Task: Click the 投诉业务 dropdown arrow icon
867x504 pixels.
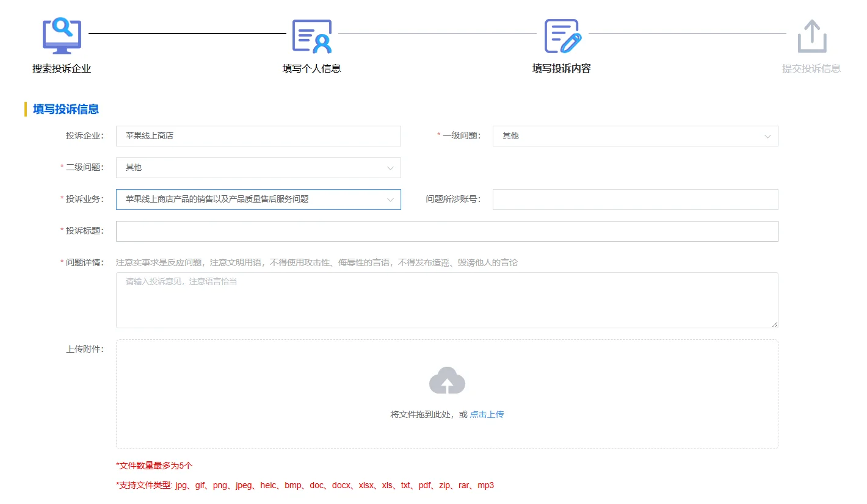Action: (391, 199)
